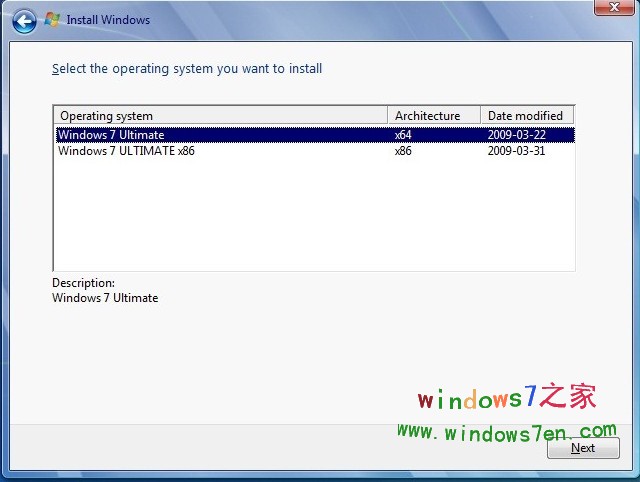Image resolution: width=640 pixels, height=482 pixels.
Task: Click the Windows flag icon in title bar
Action: 52,20
